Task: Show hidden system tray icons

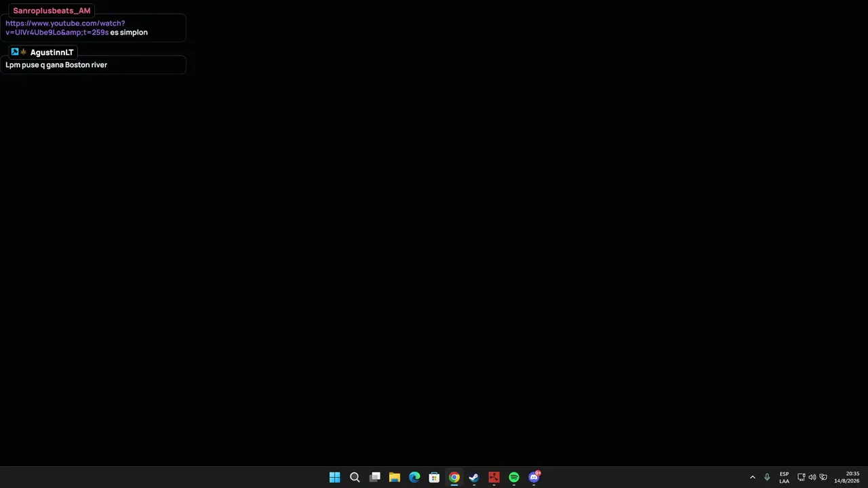Action: pyautogui.click(x=753, y=478)
